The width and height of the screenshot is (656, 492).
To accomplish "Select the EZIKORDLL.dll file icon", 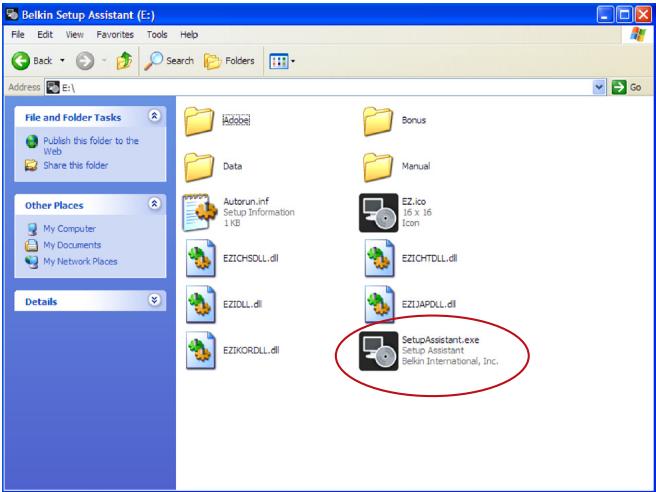I will [x=201, y=350].
